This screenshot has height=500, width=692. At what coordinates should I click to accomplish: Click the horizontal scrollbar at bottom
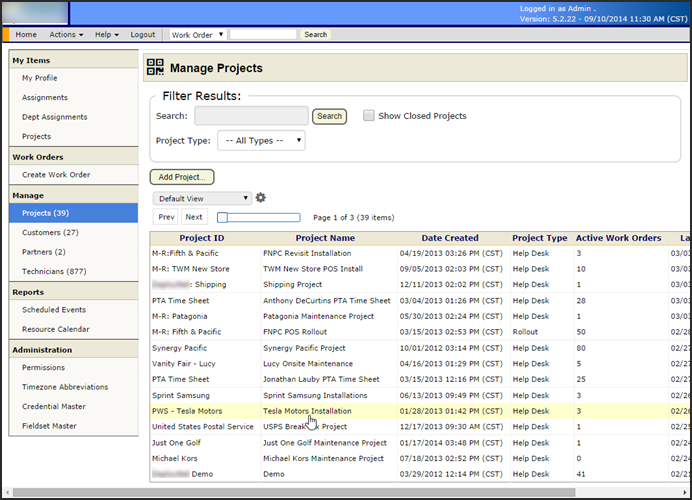pos(294,492)
